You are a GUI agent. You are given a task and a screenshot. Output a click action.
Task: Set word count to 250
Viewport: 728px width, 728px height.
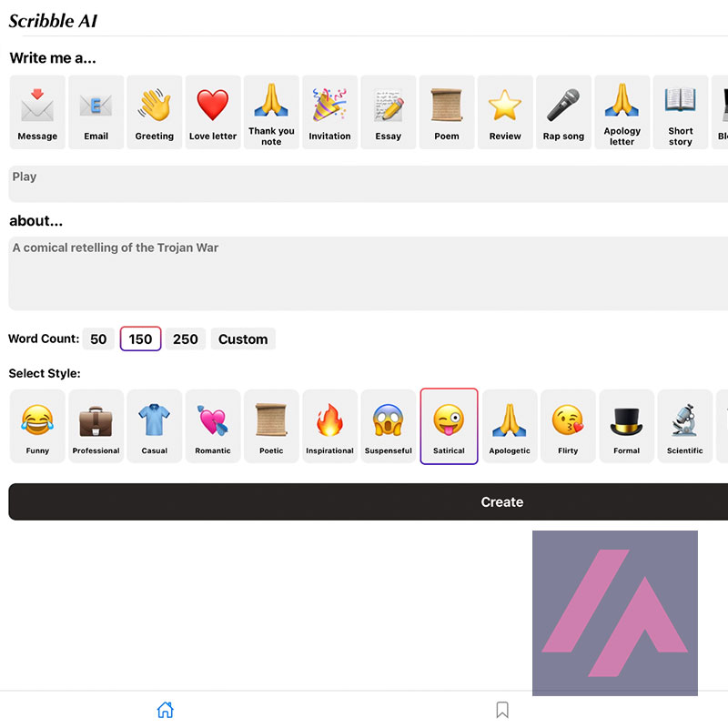click(186, 339)
